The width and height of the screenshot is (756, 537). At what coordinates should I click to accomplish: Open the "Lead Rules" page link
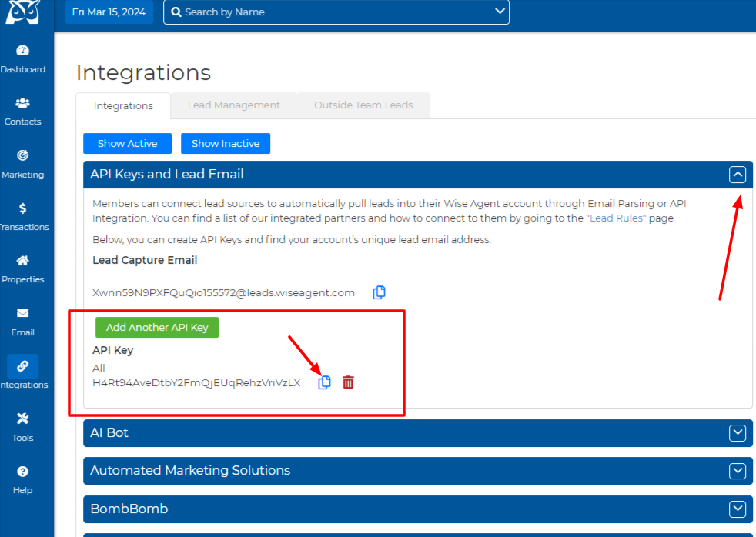616,218
